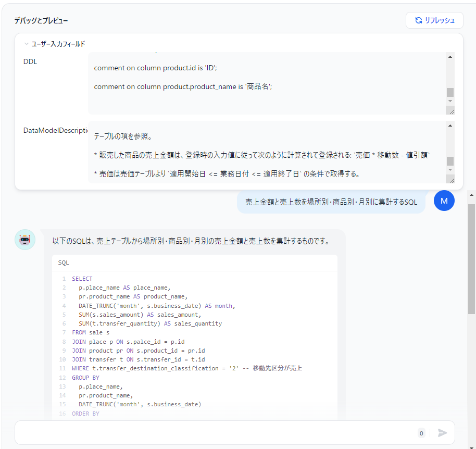The height and width of the screenshot is (449, 476).
Task: Click the text テーブルの項を参照。
Action: pos(123,136)
